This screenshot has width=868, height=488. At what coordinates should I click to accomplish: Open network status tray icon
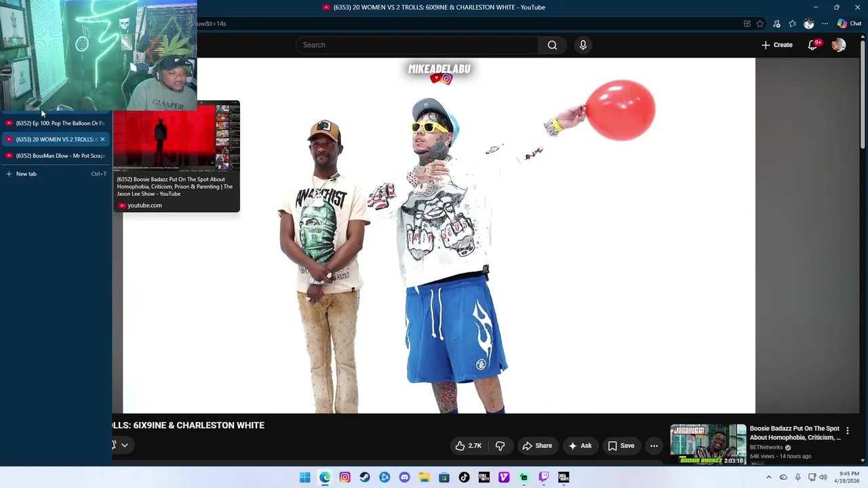[x=811, y=477]
